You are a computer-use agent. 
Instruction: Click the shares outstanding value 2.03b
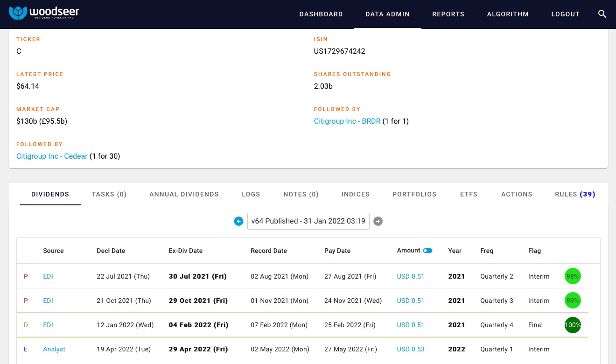[x=323, y=86]
